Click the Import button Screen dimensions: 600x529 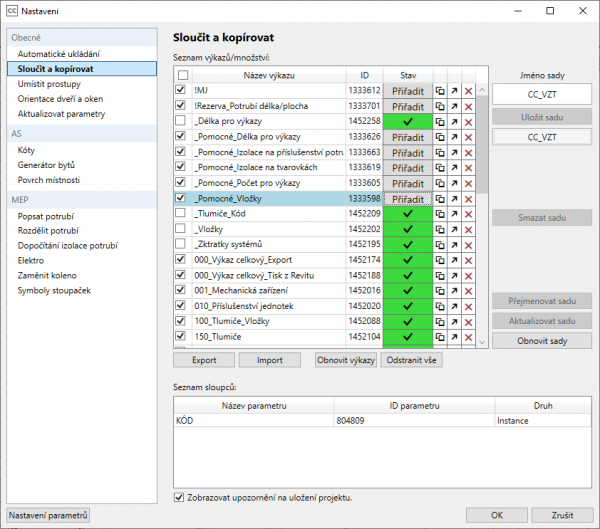click(270, 360)
